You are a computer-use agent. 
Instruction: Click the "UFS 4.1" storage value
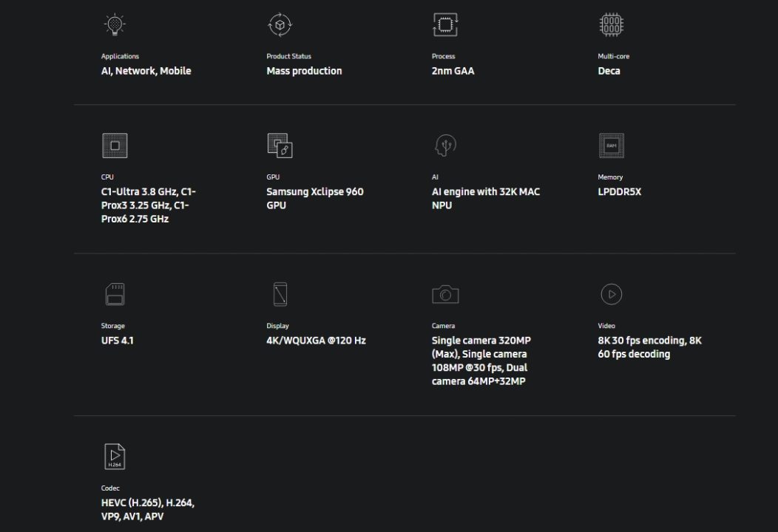pyautogui.click(x=118, y=341)
